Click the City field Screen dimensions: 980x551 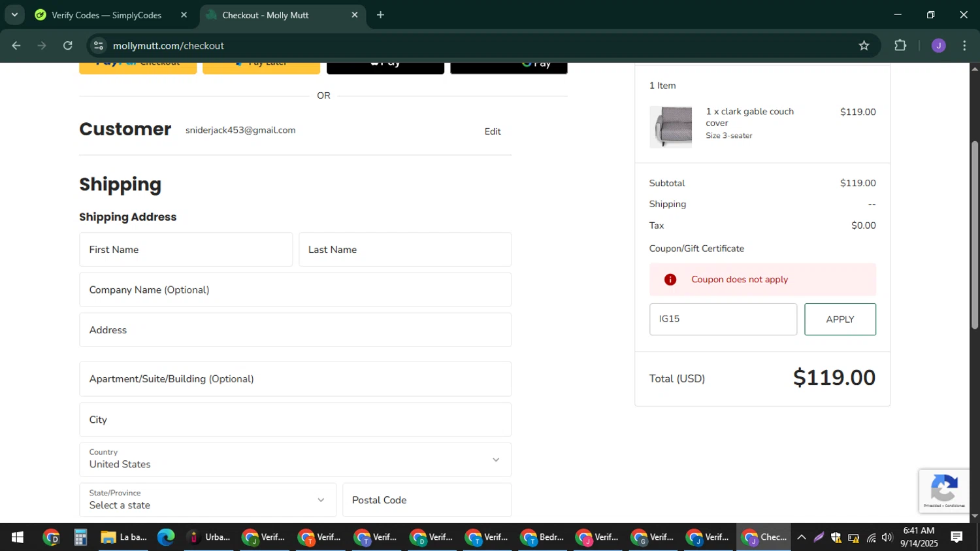[x=295, y=420]
